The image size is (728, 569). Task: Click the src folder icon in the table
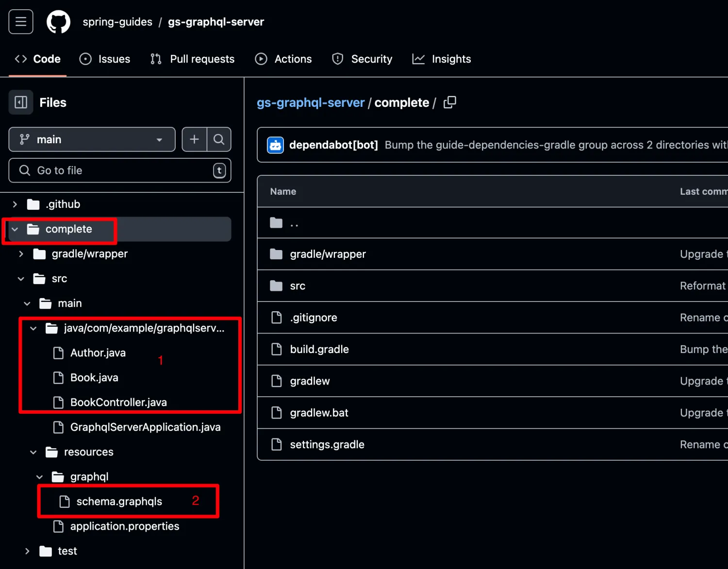(276, 286)
